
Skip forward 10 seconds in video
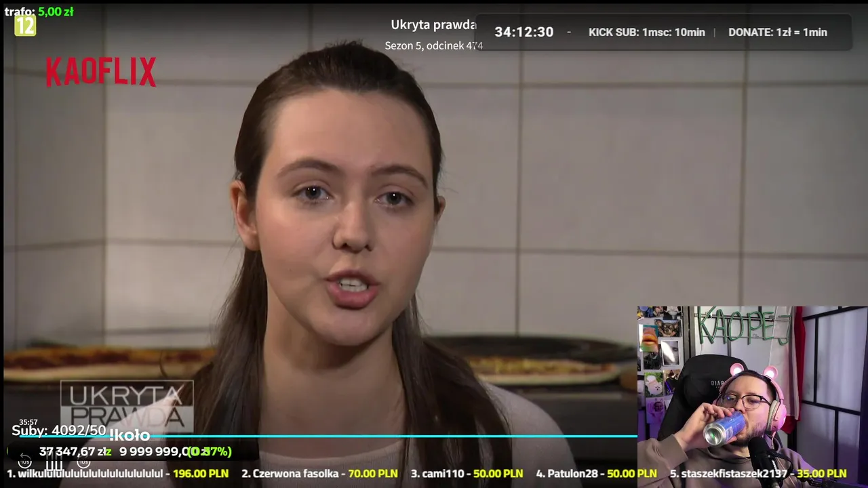[x=83, y=462]
